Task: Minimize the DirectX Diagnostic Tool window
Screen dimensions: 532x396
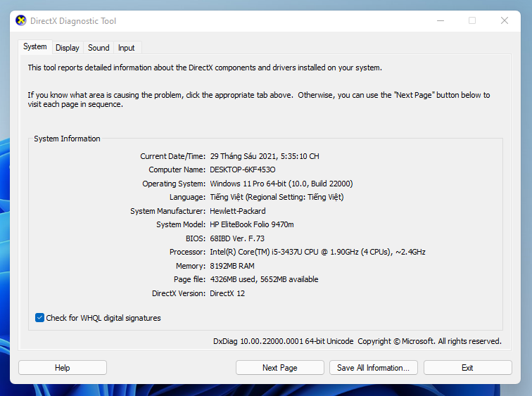Action: [x=441, y=20]
